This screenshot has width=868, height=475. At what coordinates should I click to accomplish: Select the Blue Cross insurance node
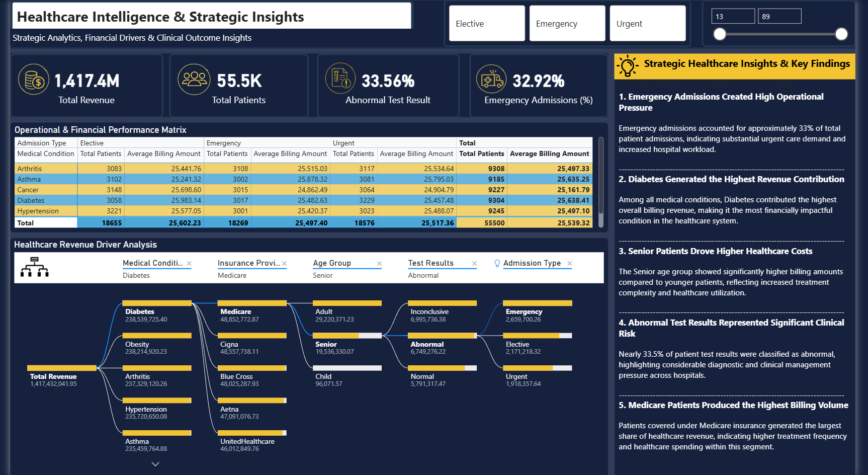(x=252, y=376)
